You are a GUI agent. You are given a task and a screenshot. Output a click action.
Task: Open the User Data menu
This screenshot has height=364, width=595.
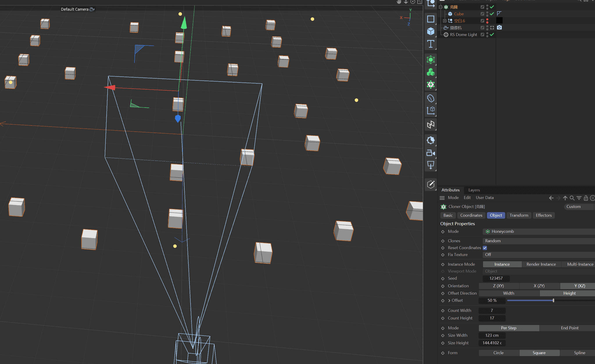pyautogui.click(x=485, y=198)
